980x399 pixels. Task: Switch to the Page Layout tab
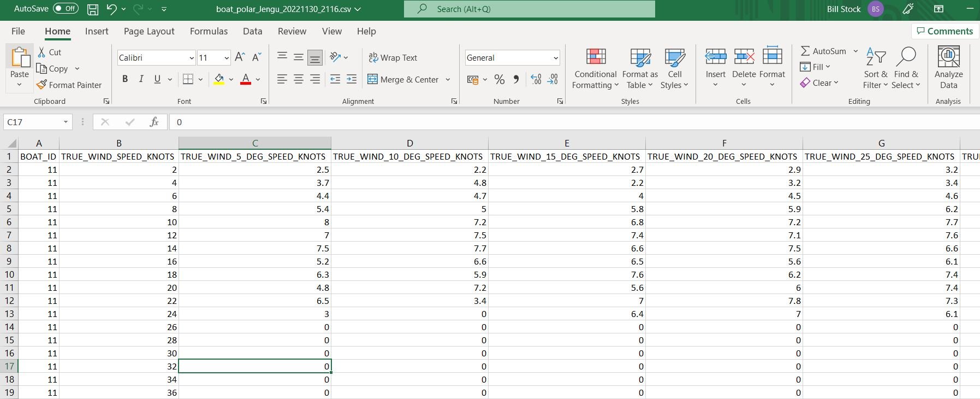tap(149, 31)
